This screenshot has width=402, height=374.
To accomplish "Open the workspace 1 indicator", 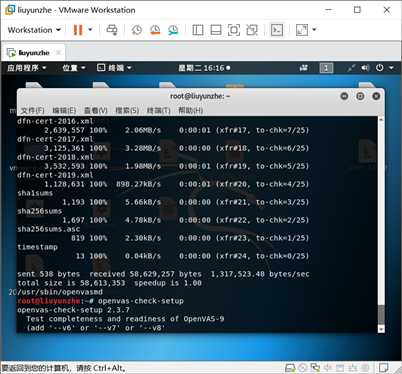I will click(326, 68).
